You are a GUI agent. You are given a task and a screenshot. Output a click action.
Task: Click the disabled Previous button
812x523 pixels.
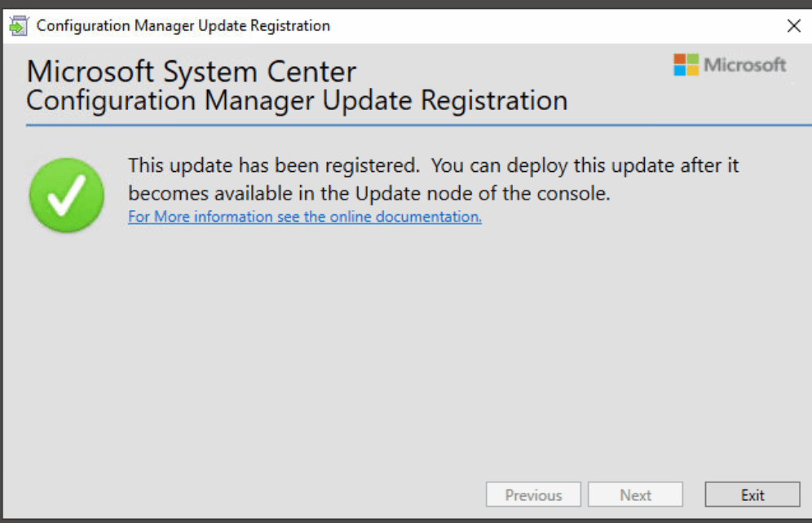point(533,494)
